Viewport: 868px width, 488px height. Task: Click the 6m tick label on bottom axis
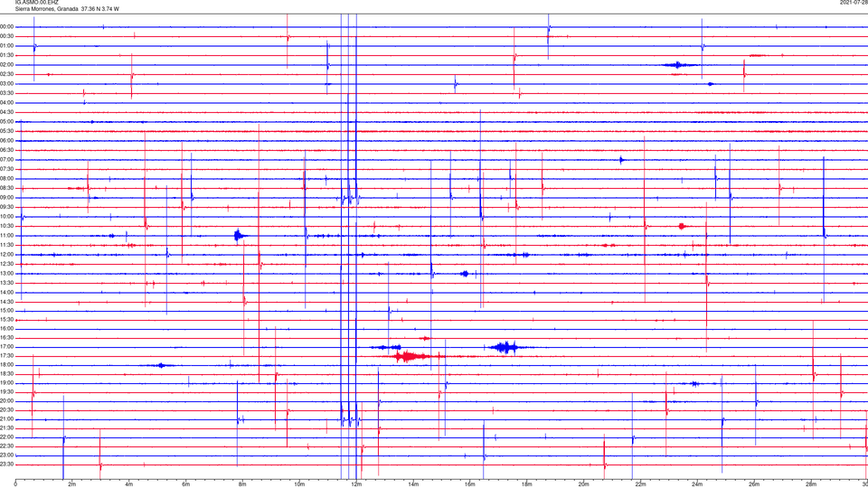[x=186, y=484]
